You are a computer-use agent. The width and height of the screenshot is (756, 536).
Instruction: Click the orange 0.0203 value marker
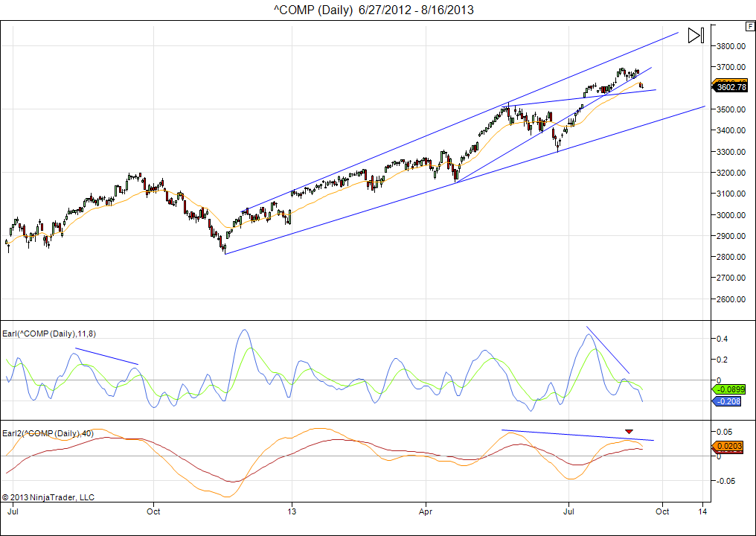(730, 446)
